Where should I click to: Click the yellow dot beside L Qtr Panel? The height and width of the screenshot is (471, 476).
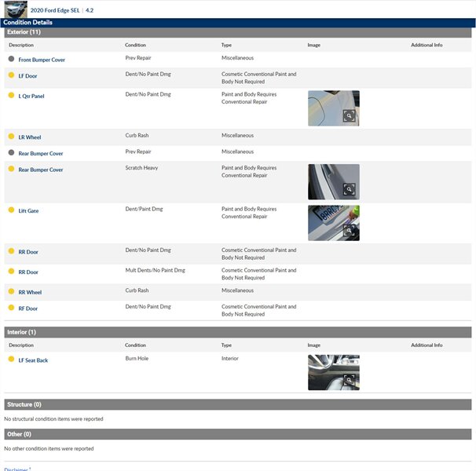11,95
